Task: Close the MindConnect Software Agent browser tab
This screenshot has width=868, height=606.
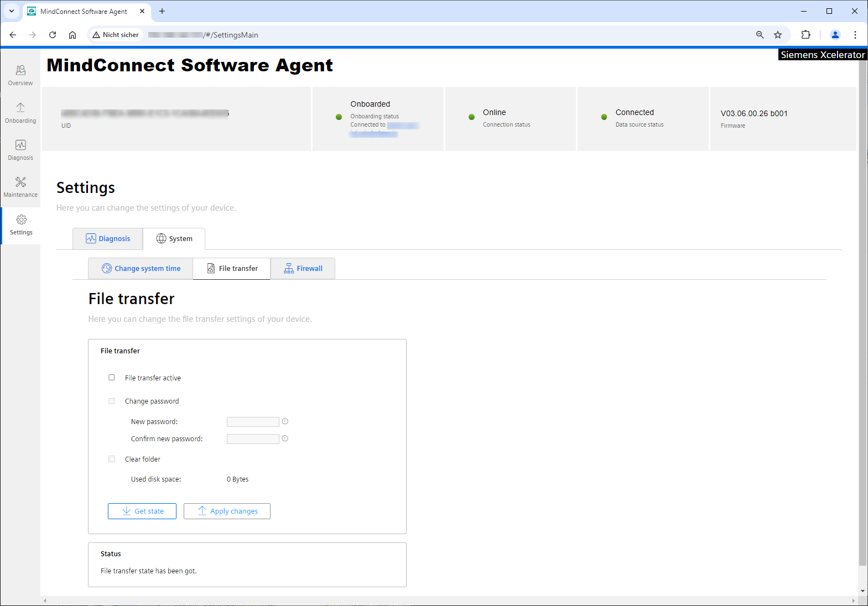Action: [142, 11]
